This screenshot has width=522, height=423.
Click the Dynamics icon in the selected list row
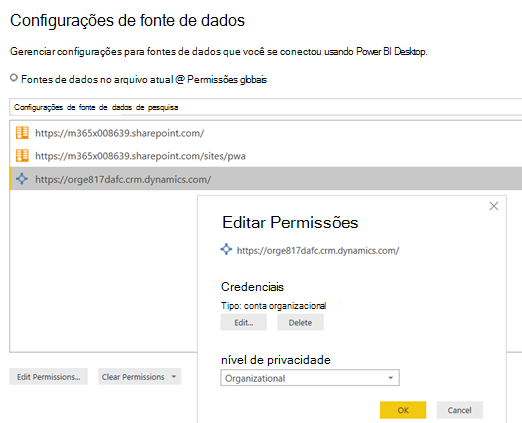point(22,179)
